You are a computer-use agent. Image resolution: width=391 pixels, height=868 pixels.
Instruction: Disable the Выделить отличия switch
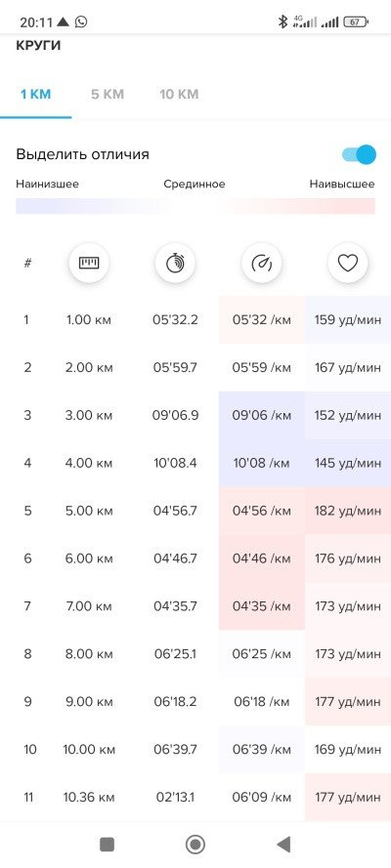pyautogui.click(x=359, y=154)
